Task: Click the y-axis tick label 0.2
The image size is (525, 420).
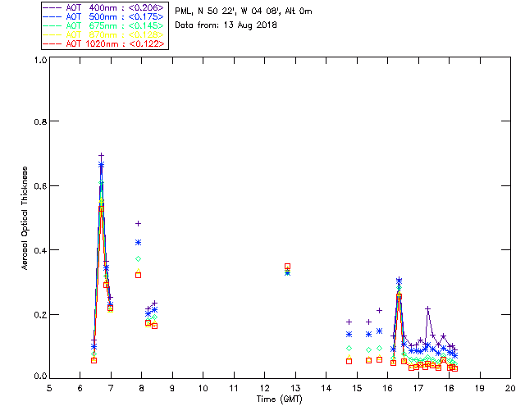Action: tap(40, 315)
